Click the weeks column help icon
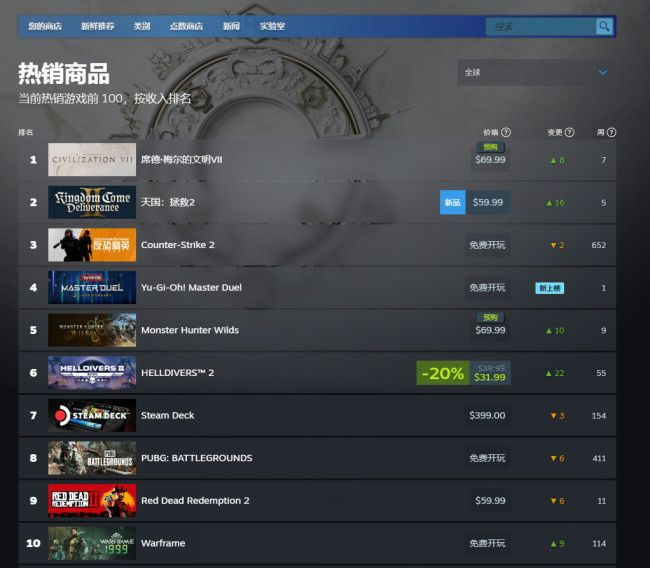This screenshot has height=568, width=650. [x=611, y=132]
